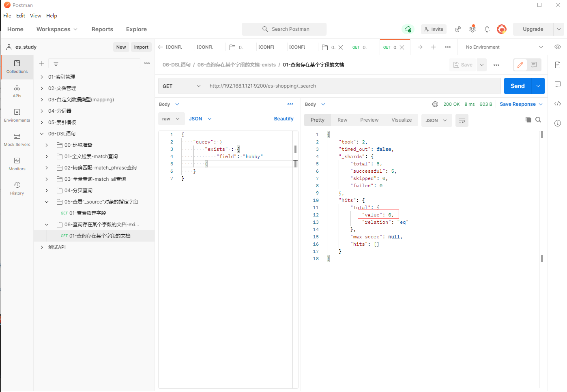
Task: Open the Collections sidebar panel
Action: (x=17, y=66)
